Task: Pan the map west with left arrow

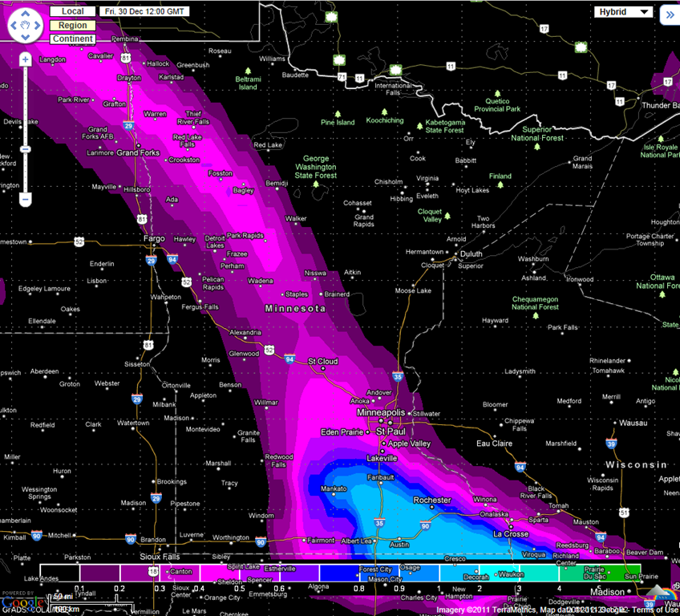Action: coord(14,25)
